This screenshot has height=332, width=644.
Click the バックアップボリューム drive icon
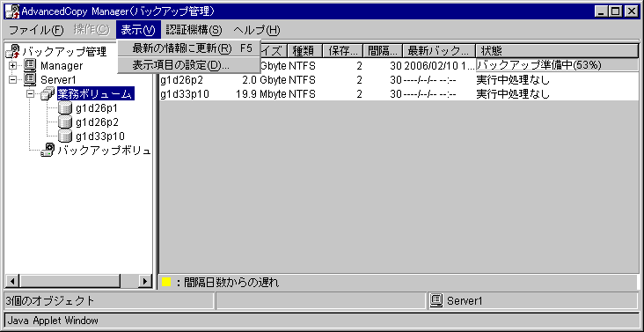48,150
